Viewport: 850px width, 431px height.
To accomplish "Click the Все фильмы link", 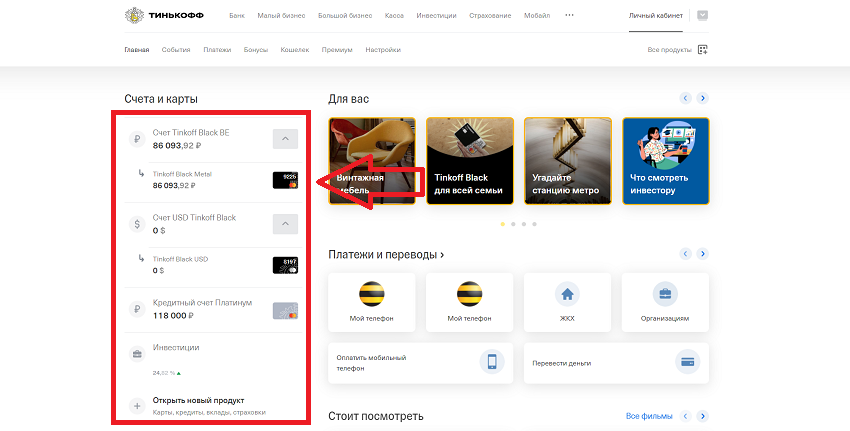I will (x=644, y=415).
